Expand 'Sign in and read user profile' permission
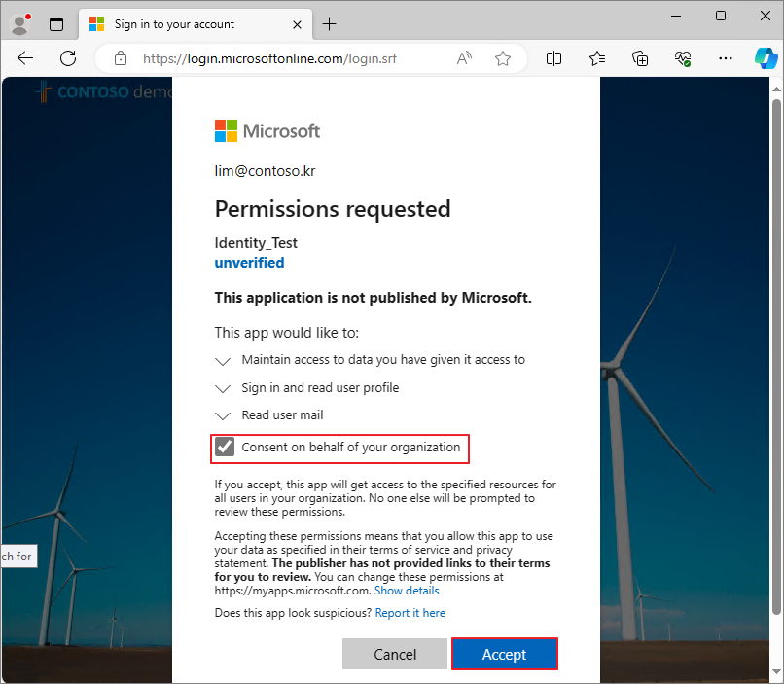This screenshot has height=684, width=784. pos(223,388)
